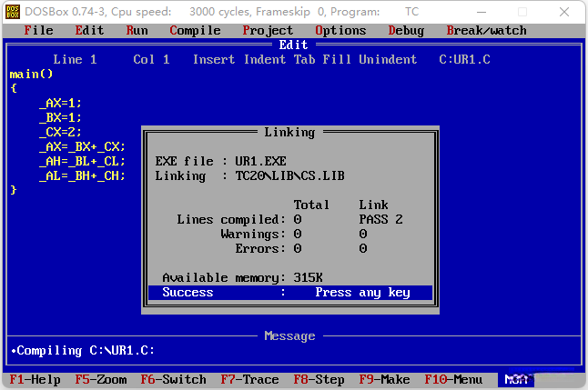Minimize the DOSBox window
Image resolution: width=588 pixels, height=390 pixels.
pyautogui.click(x=482, y=12)
